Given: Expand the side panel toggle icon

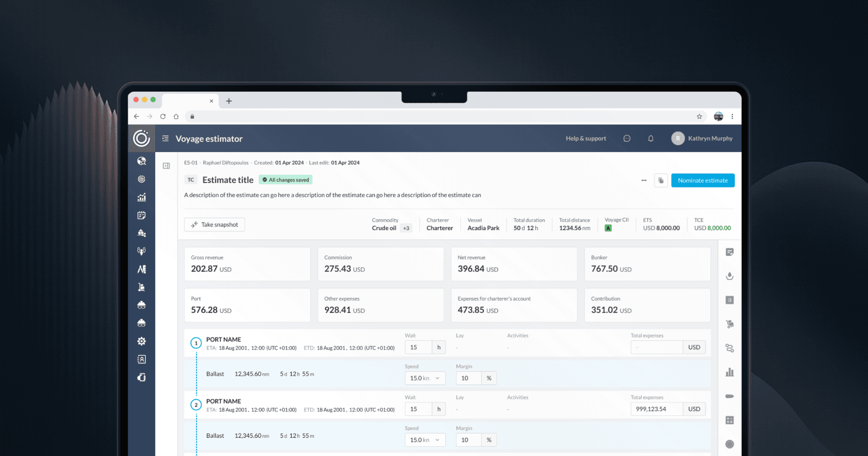Looking at the screenshot, I should tap(166, 166).
